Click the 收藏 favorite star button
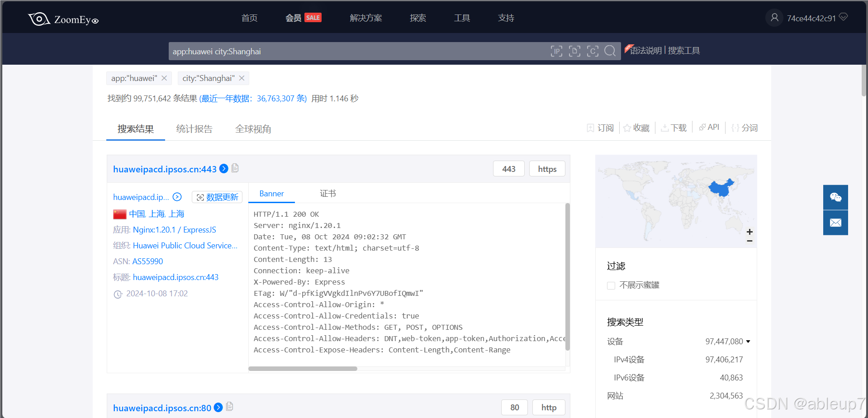The image size is (868, 418). pos(636,128)
